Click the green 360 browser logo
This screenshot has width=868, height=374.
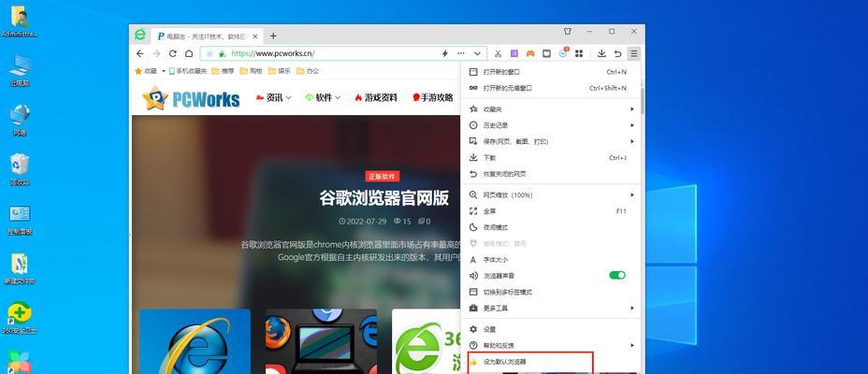(140, 35)
